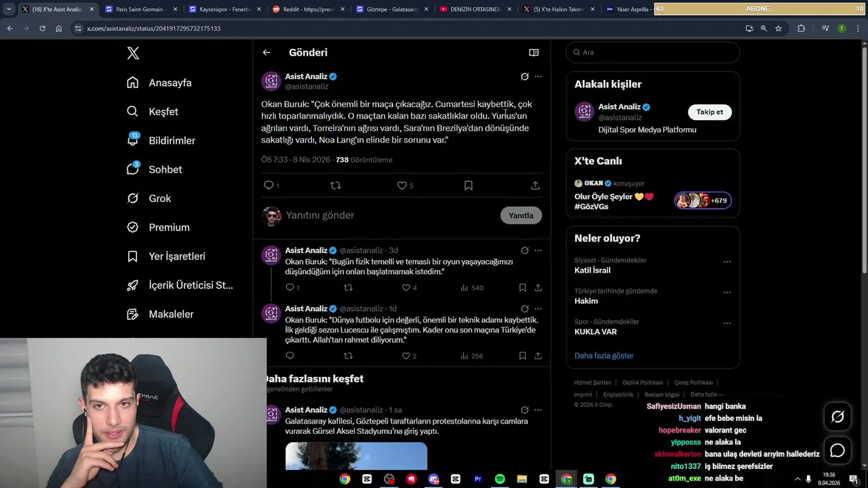Switch to the DENİZİN ORTASINDA YouTube tab
Screen dimensions: 868x488
click(475, 9)
